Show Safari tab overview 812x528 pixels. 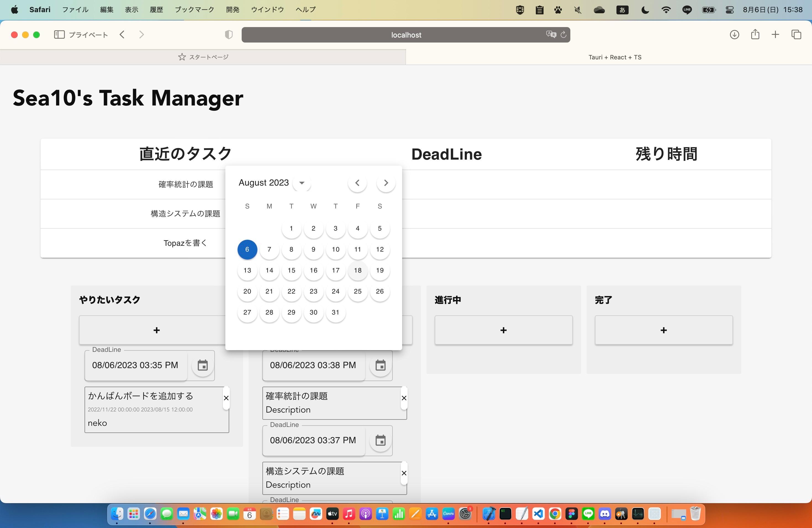coord(796,35)
